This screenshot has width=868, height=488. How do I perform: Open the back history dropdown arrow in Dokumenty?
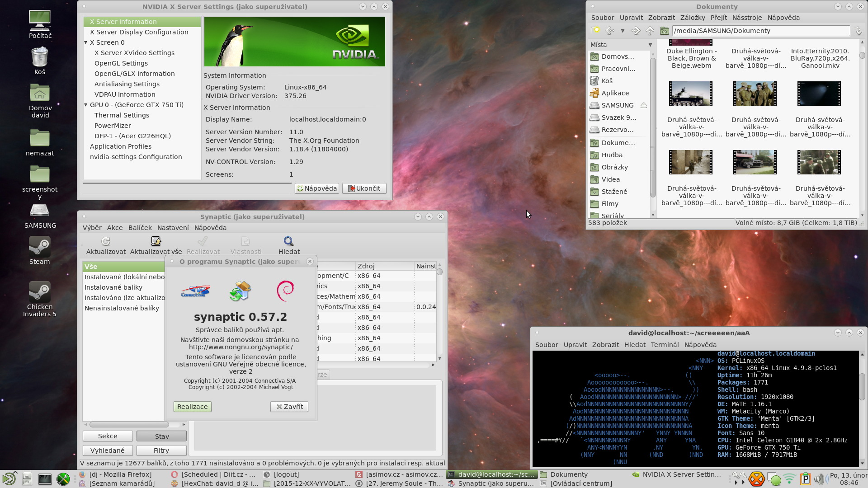pyautogui.click(x=623, y=31)
